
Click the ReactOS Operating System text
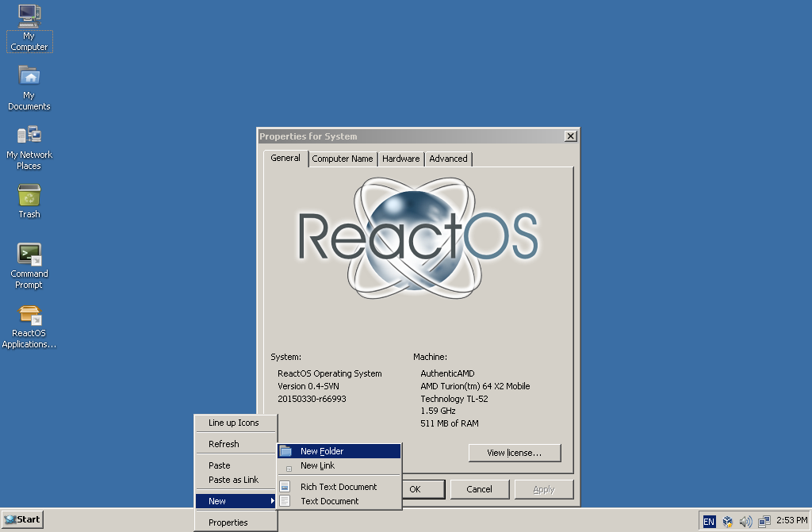coord(329,373)
